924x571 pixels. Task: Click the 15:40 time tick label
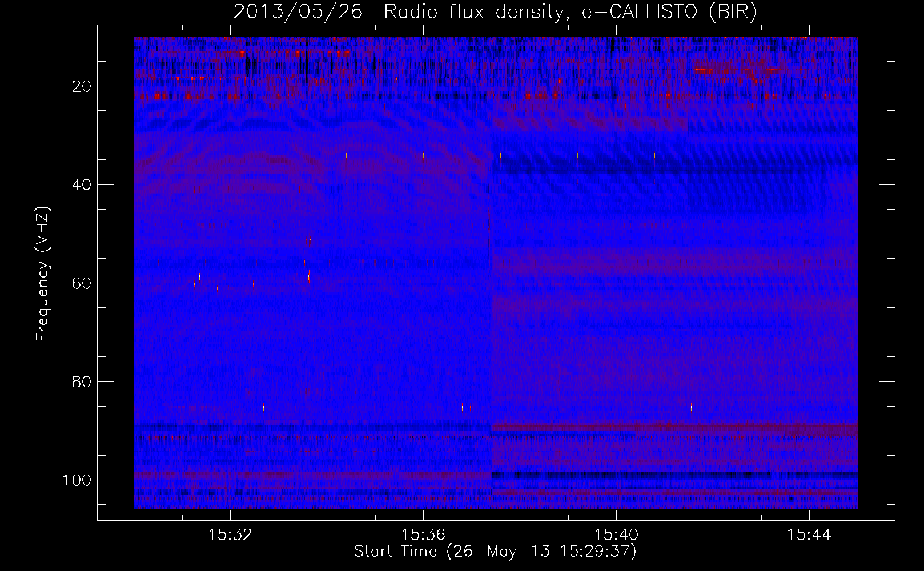[616, 535]
